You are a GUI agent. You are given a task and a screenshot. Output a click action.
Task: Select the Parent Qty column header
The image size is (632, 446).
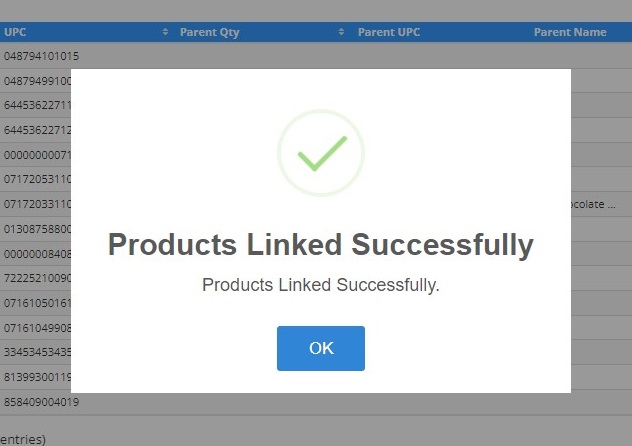(x=210, y=32)
